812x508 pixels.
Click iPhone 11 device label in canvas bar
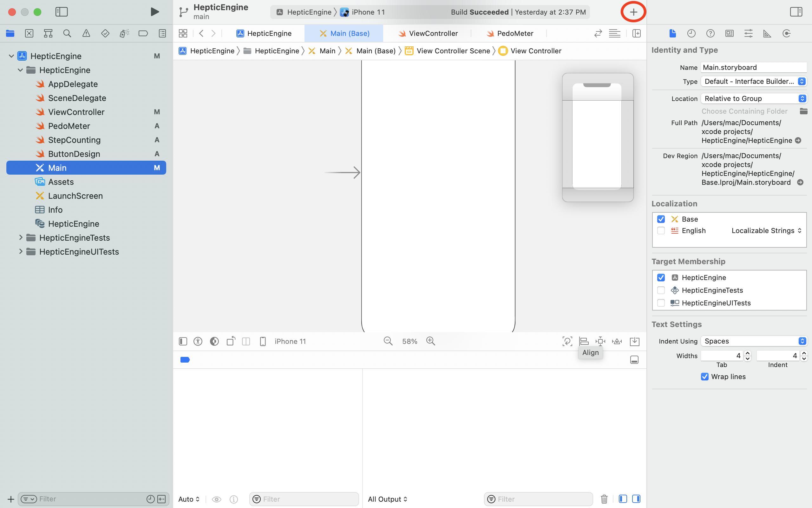pos(290,341)
